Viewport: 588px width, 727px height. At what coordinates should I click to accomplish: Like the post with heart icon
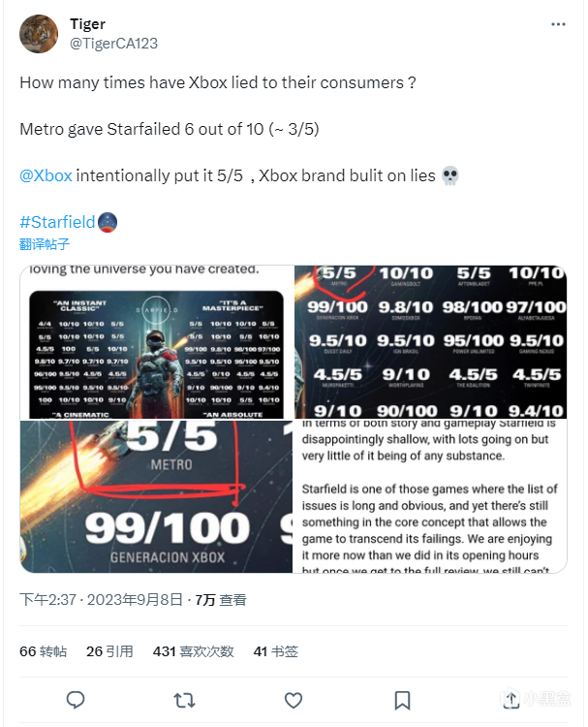click(x=294, y=700)
